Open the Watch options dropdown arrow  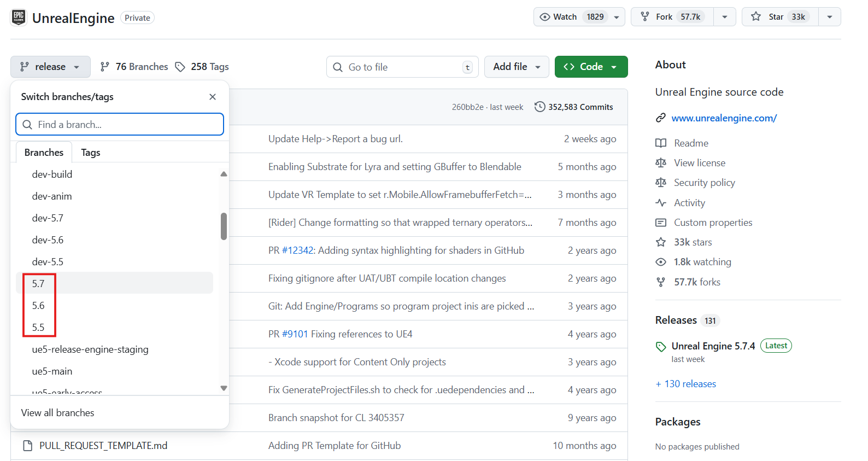pos(617,17)
